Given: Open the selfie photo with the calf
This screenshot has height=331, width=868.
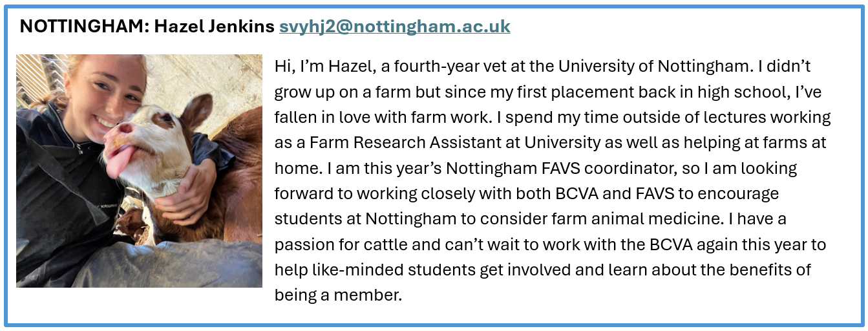Looking at the screenshot, I should tap(139, 171).
